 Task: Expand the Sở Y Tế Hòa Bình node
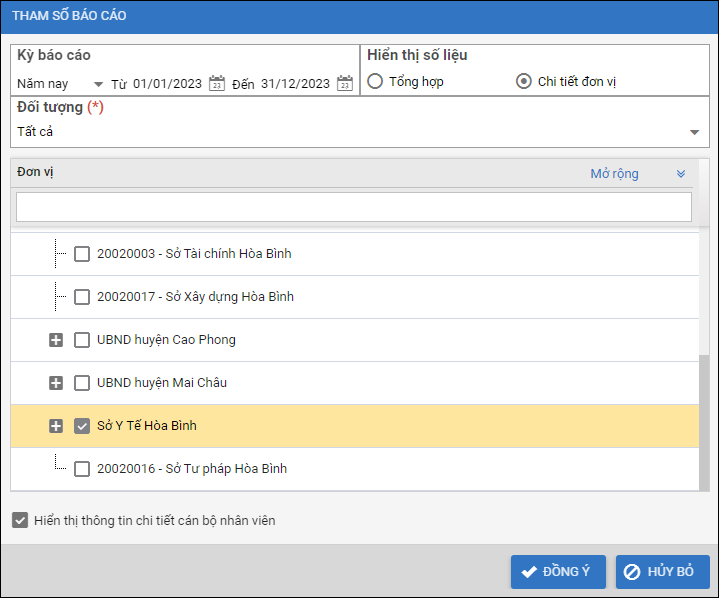pyautogui.click(x=56, y=426)
